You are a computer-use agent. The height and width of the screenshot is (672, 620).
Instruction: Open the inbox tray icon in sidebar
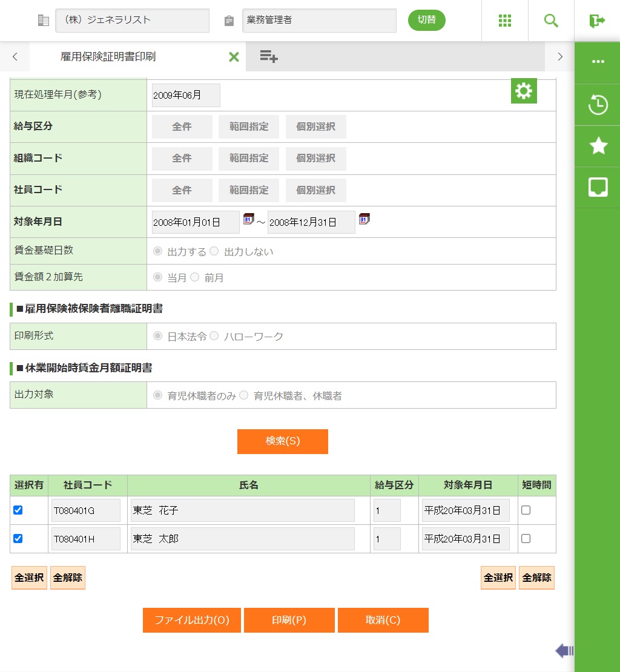click(x=598, y=187)
